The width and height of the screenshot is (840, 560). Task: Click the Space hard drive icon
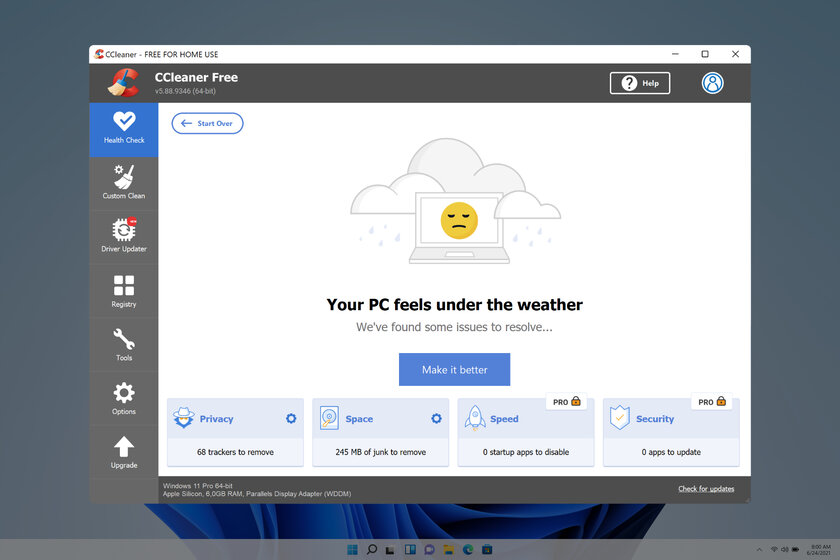click(x=329, y=418)
